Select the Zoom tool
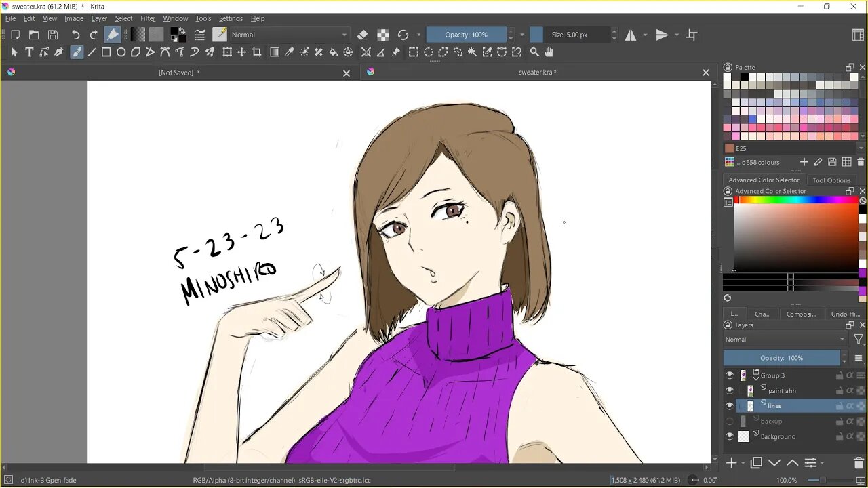The width and height of the screenshot is (868, 488). (534, 52)
